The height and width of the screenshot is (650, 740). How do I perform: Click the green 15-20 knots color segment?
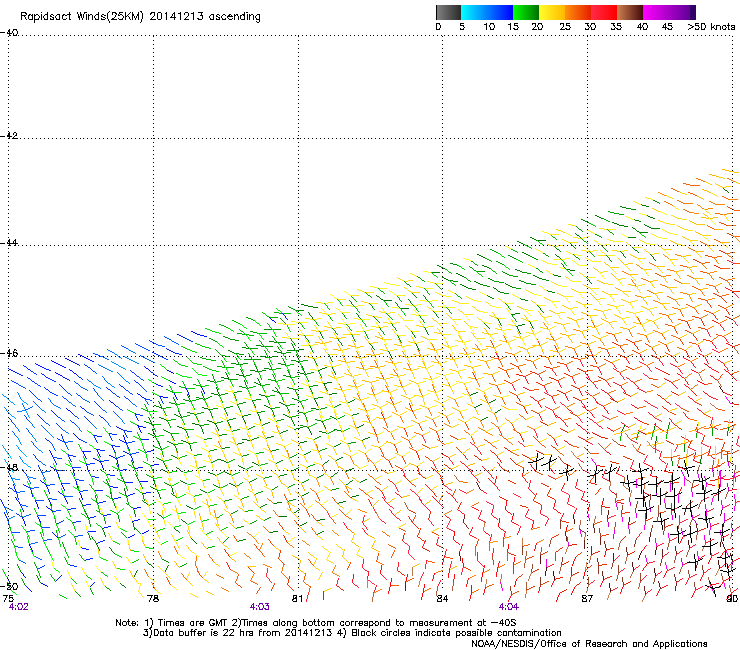coord(526,12)
